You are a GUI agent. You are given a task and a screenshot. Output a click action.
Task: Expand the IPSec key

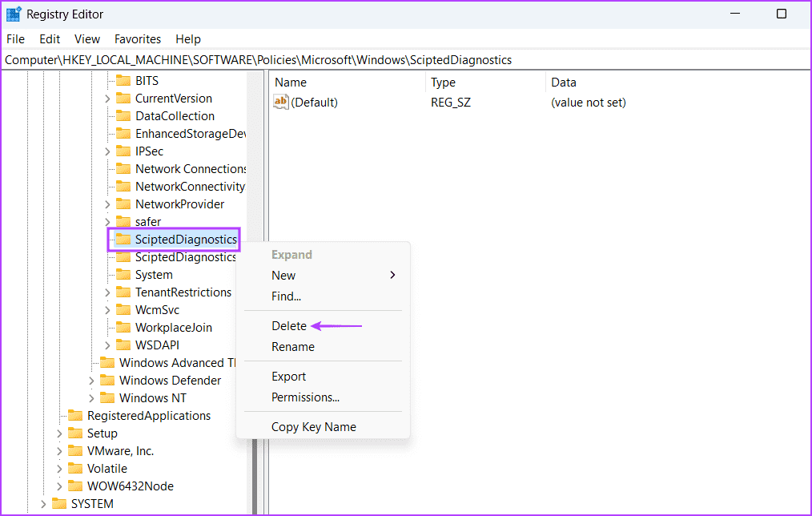click(x=107, y=151)
